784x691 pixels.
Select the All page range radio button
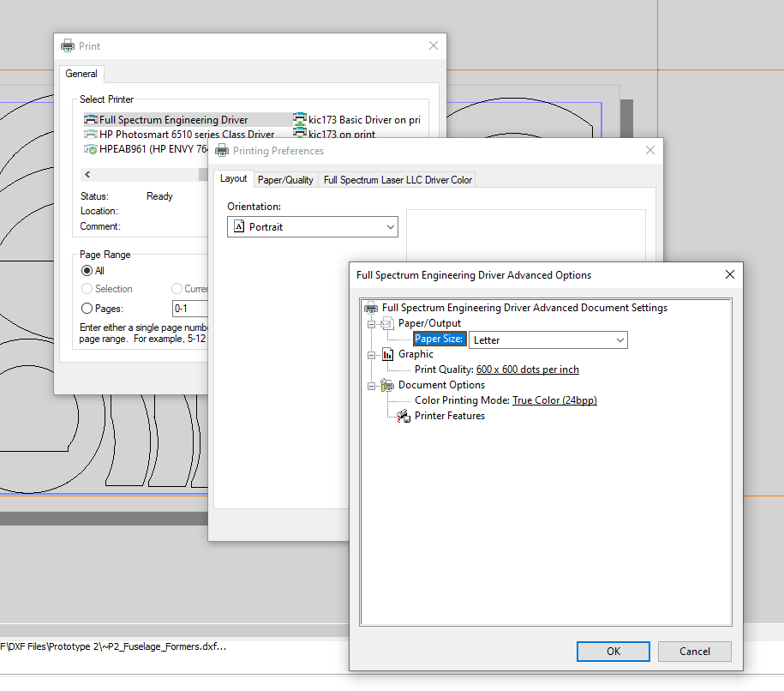(x=87, y=271)
